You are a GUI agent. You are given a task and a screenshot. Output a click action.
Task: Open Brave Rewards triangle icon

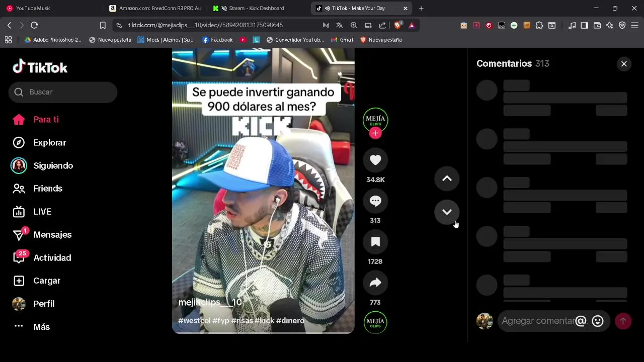click(x=412, y=25)
